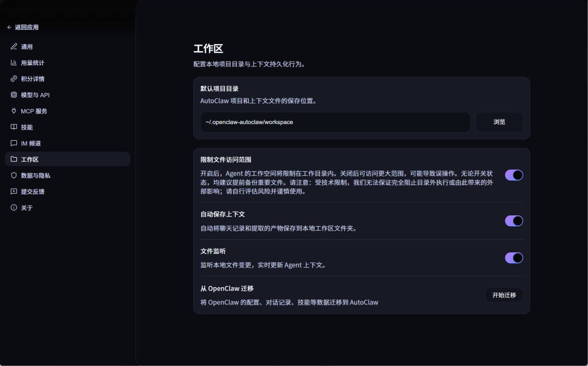Viewport: 588px width, 366px height.
Task: Click the feedback icon for 提交反馈
Action: (x=14, y=191)
